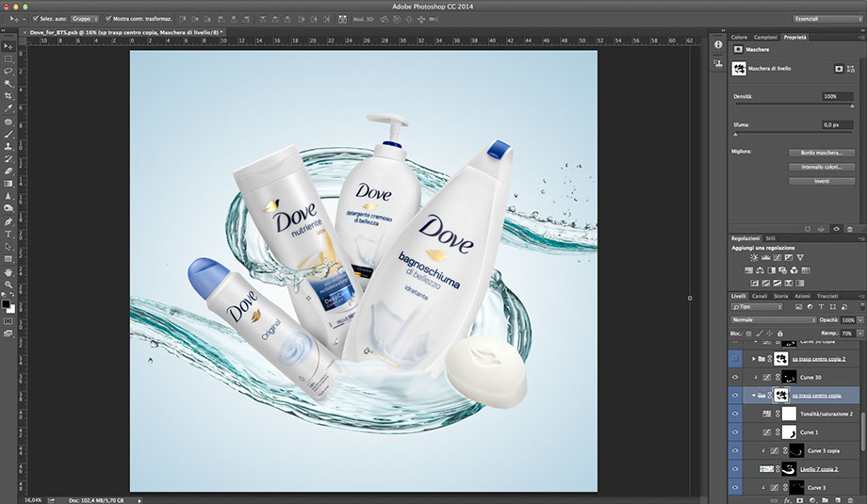
Task: Select the Eraser tool
Action: pyautogui.click(x=8, y=171)
